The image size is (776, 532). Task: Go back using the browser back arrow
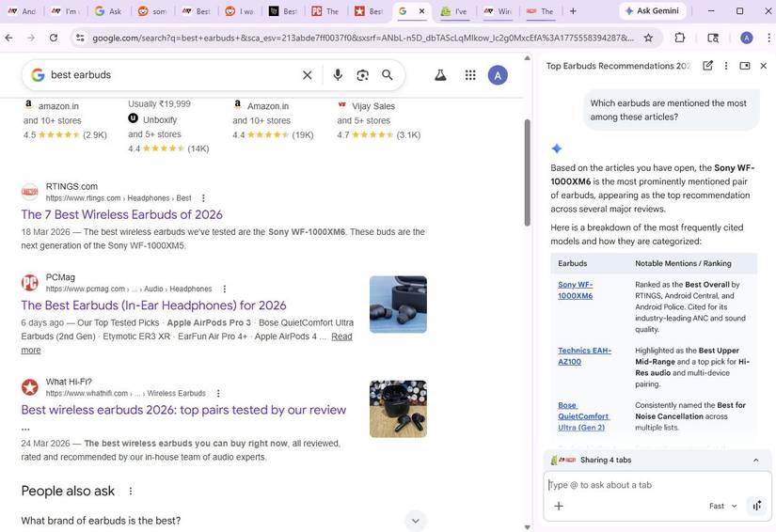(x=8, y=38)
